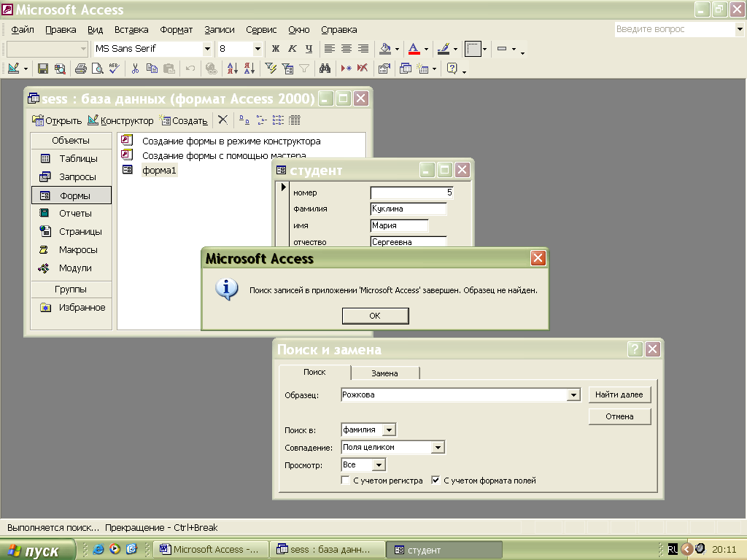
Task: Open the Совпадение 'Поля целиком' dropdown
Action: pyautogui.click(x=438, y=447)
